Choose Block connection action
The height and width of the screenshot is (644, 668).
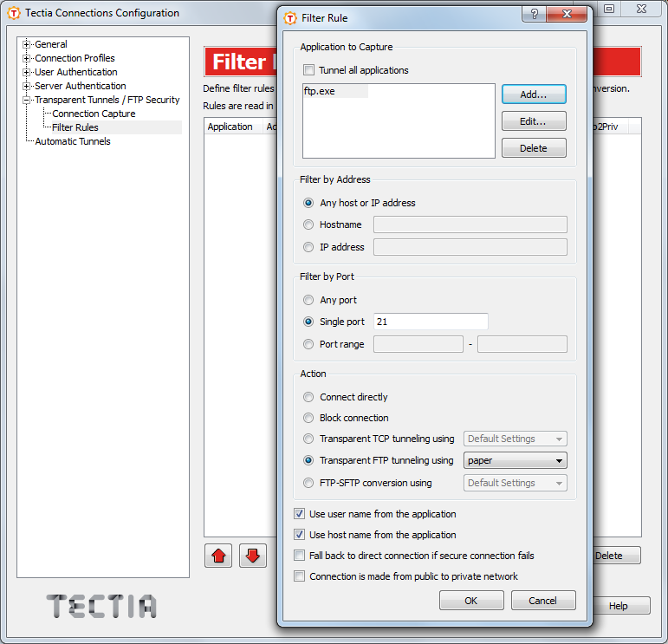pyautogui.click(x=308, y=418)
